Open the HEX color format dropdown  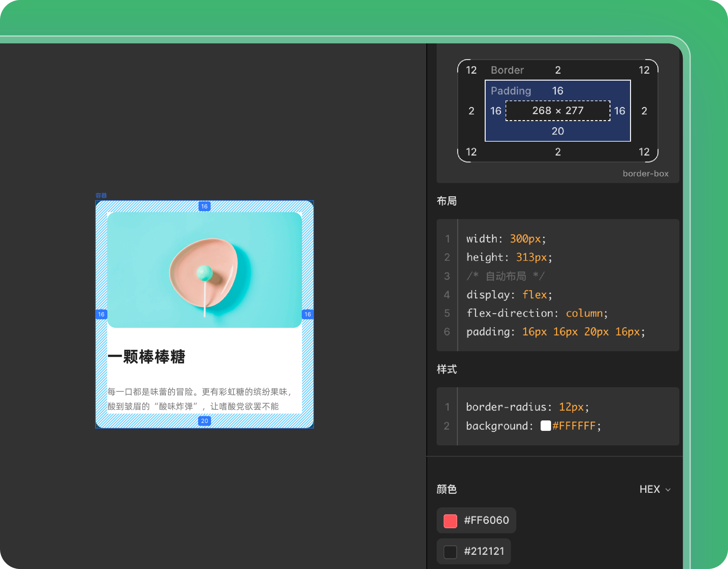tap(655, 489)
